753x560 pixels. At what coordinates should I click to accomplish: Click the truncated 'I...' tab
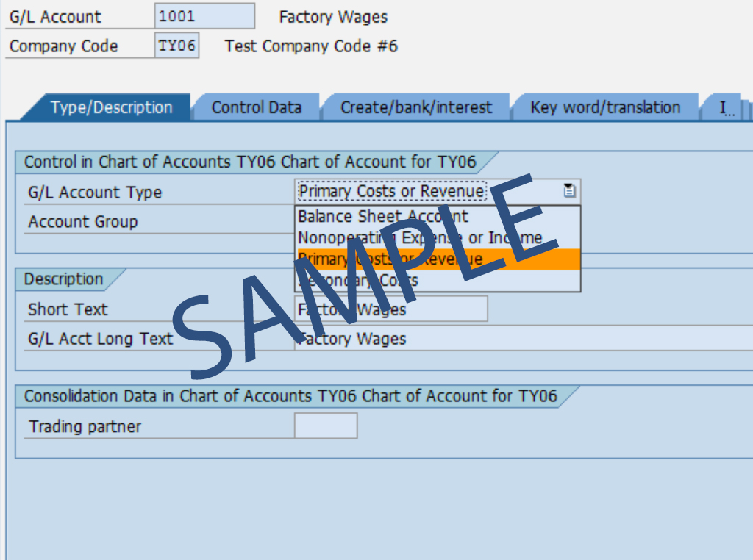(727, 109)
